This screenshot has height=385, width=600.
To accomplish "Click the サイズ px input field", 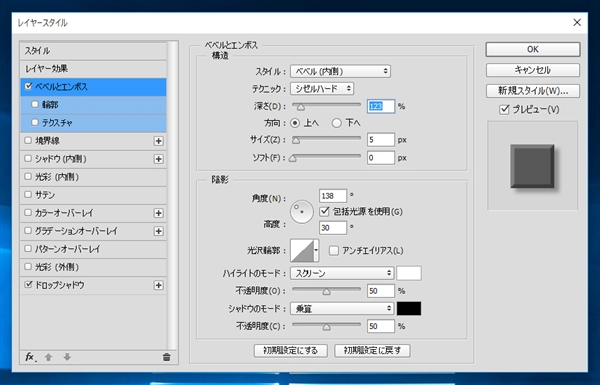I will 381,140.
